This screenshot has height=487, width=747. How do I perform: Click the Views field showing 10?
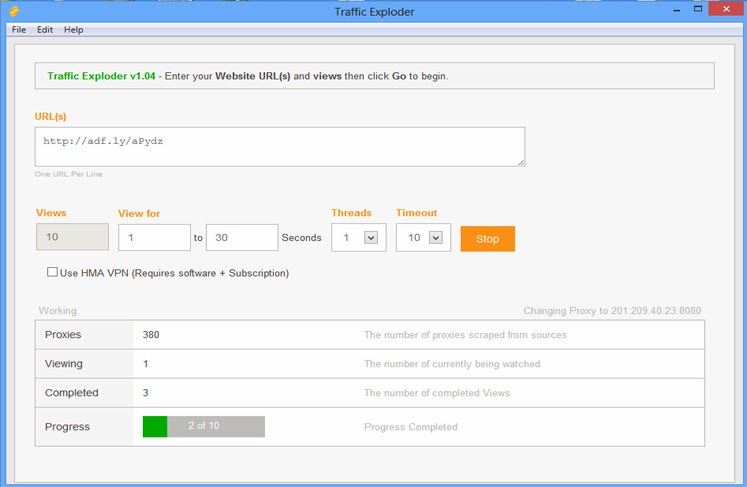coord(72,237)
